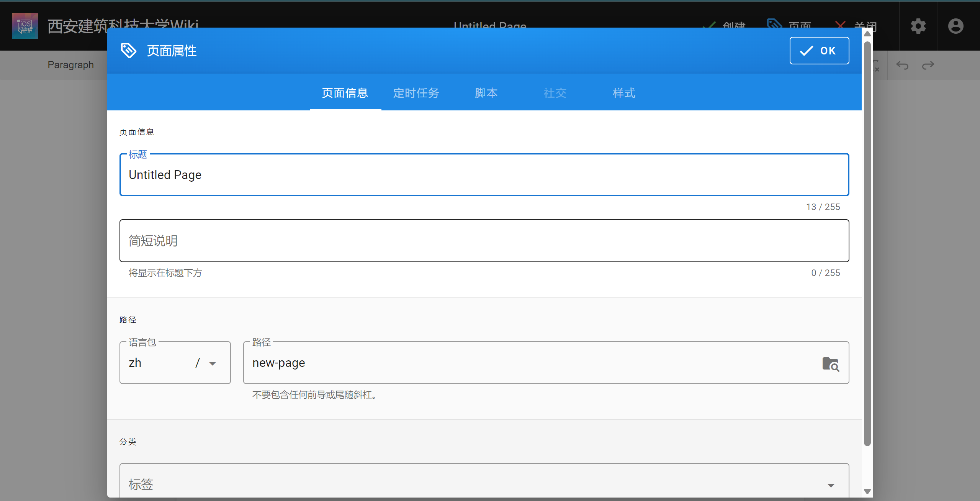980x501 pixels.
Task: Click the dialog vertical scrollbar thumb
Action: [867, 243]
